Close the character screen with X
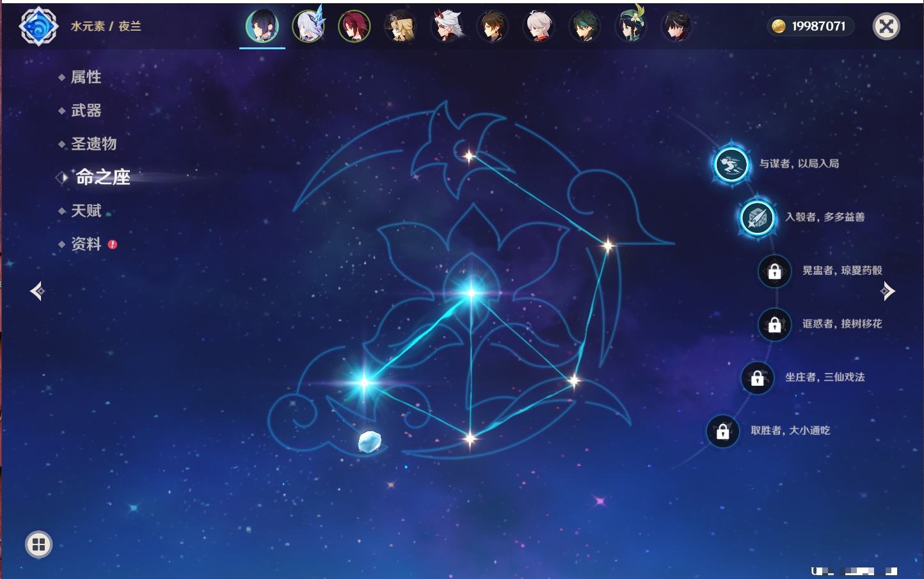The image size is (924, 579). (x=886, y=26)
